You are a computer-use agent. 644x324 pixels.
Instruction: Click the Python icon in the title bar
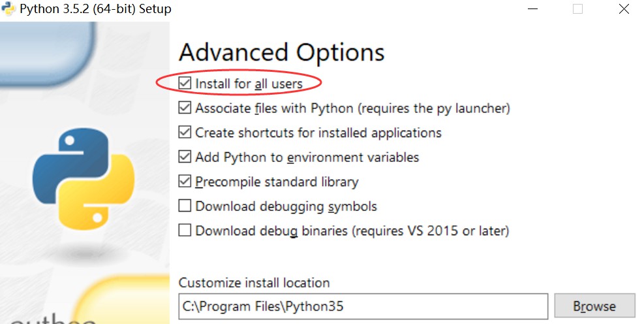pos(8,8)
